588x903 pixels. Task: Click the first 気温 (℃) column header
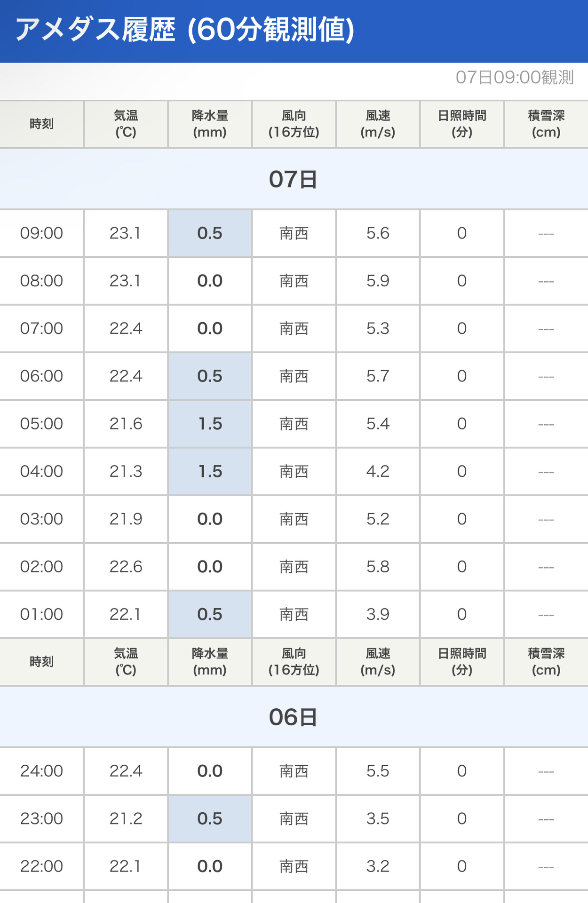pyautogui.click(x=126, y=124)
